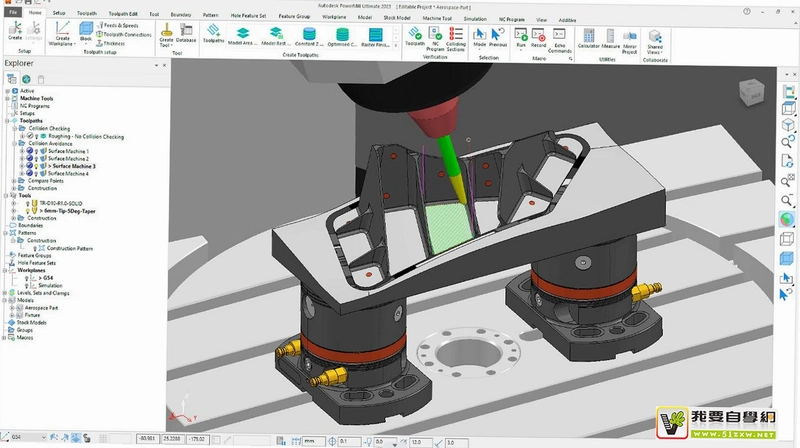This screenshot has height=448, width=800.
Task: Open Feeds & Speeds settings
Action: (117, 25)
